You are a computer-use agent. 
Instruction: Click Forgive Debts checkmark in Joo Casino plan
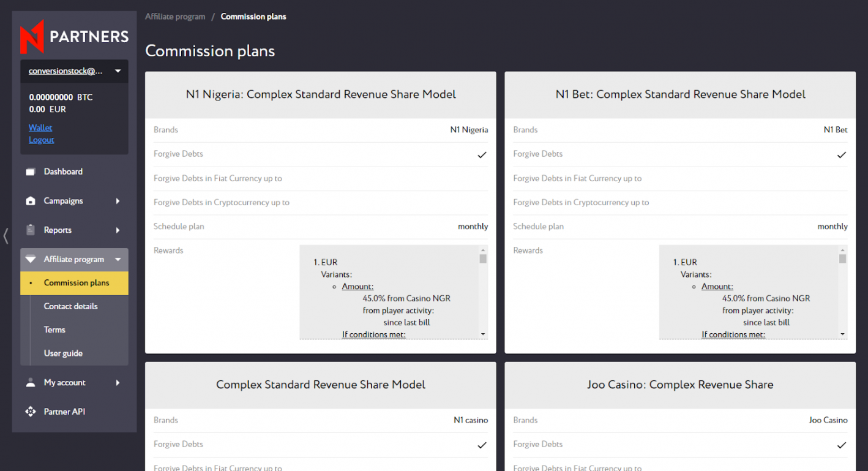click(x=842, y=445)
